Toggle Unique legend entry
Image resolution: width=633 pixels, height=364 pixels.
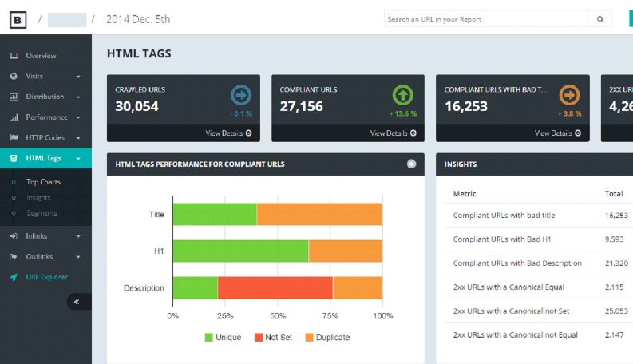tap(223, 338)
